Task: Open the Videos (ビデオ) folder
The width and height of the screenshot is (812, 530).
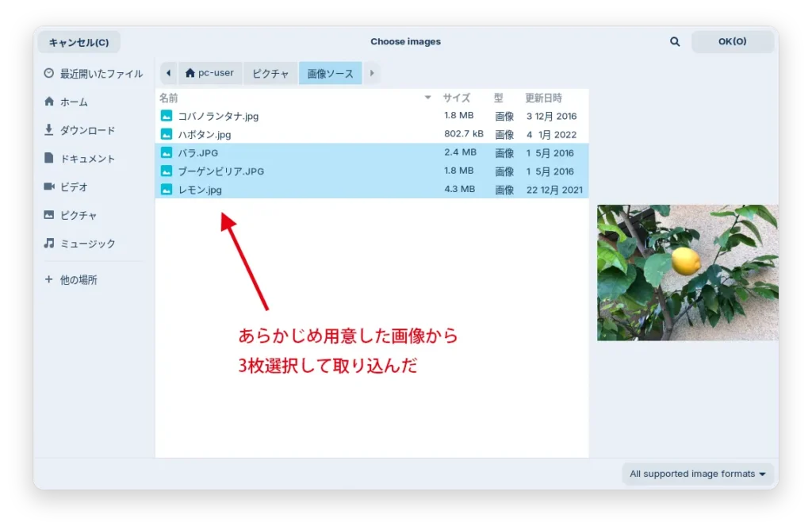Action: (73, 187)
